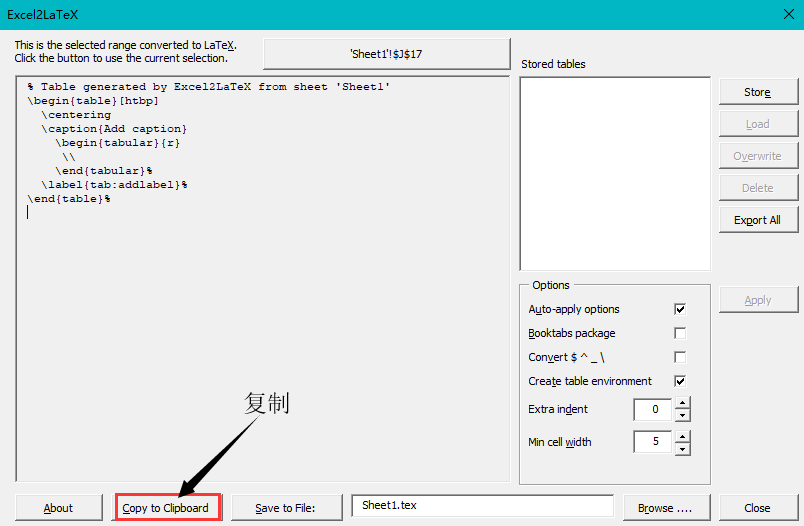The image size is (804, 526).
Task: Click the Browse button
Action: 667,508
